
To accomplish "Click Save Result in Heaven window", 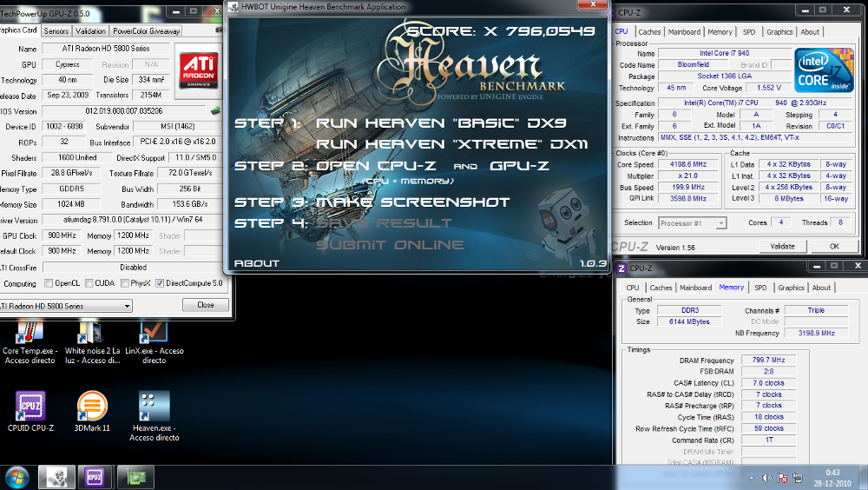I will tap(385, 223).
